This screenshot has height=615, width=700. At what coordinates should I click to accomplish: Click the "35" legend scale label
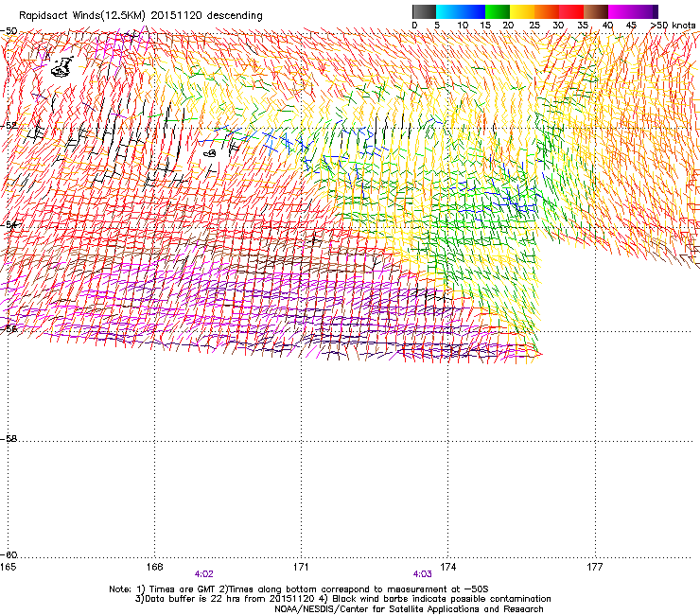point(583,26)
